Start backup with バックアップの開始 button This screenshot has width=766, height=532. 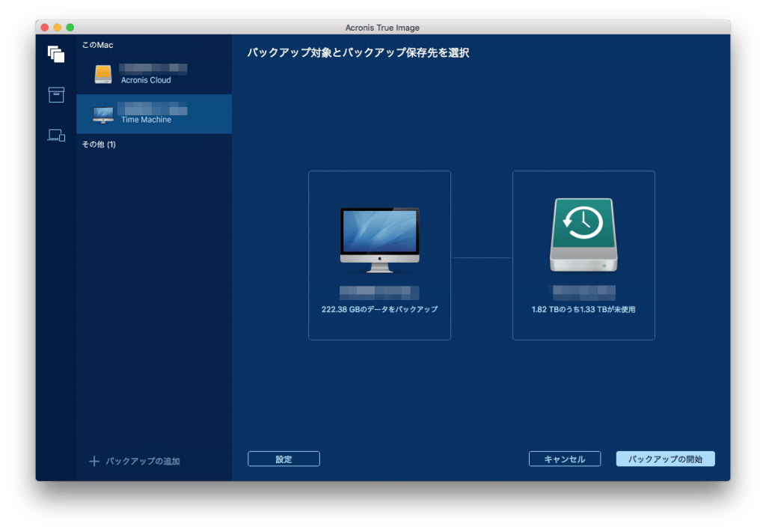(665, 459)
